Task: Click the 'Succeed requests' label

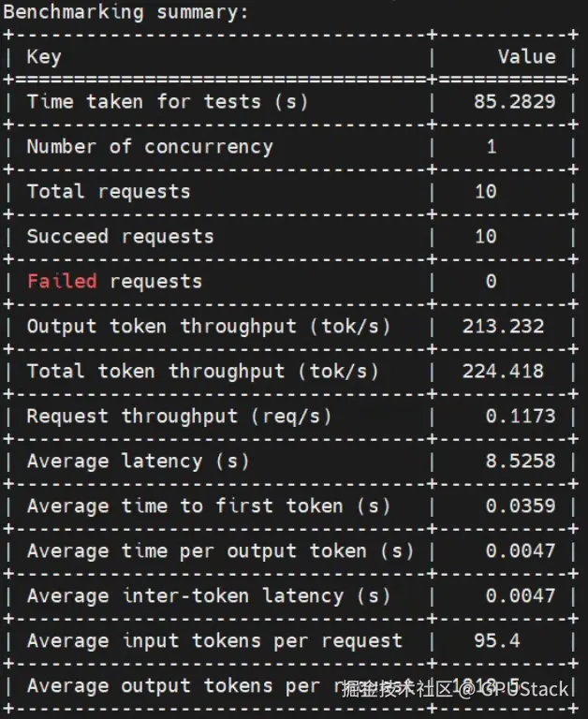Action: pyautogui.click(x=120, y=237)
